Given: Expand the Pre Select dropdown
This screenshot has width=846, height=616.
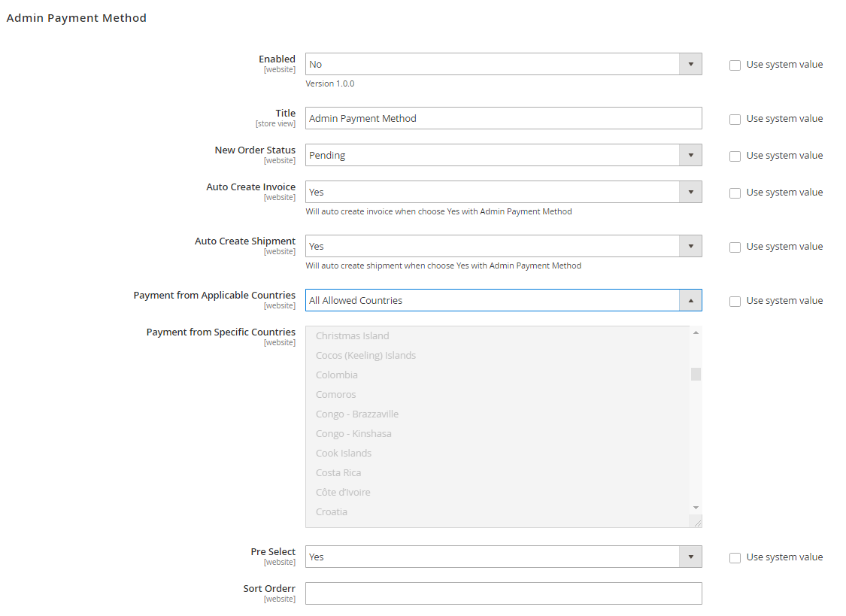Looking at the screenshot, I should pos(503,557).
